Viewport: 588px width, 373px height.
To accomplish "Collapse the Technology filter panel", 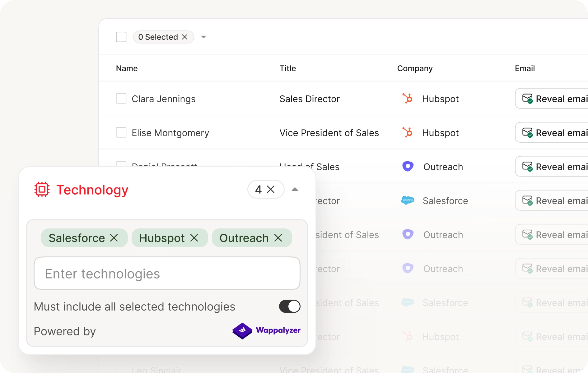I will pyautogui.click(x=295, y=189).
